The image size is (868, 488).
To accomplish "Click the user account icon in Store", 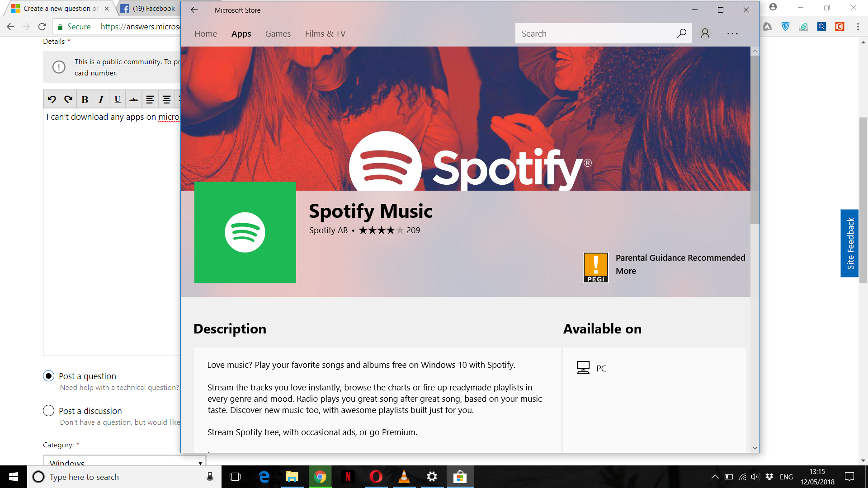I will (705, 33).
